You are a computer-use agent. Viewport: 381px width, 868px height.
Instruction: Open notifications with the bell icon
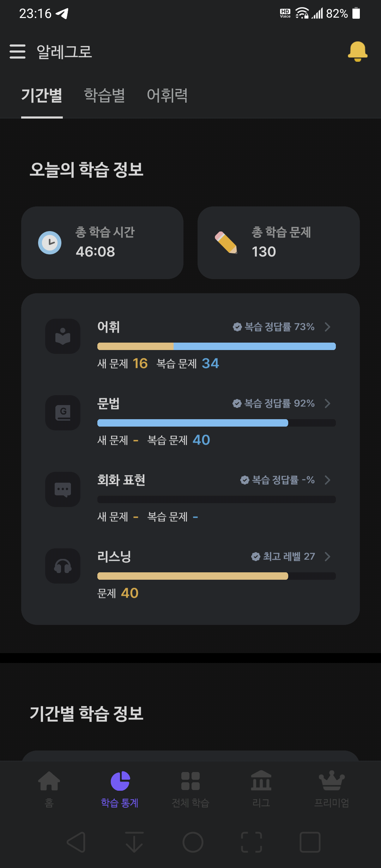tap(357, 52)
